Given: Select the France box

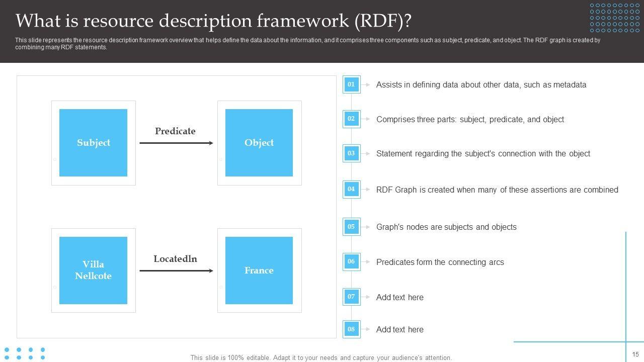Looking at the screenshot, I should coord(259,270).
